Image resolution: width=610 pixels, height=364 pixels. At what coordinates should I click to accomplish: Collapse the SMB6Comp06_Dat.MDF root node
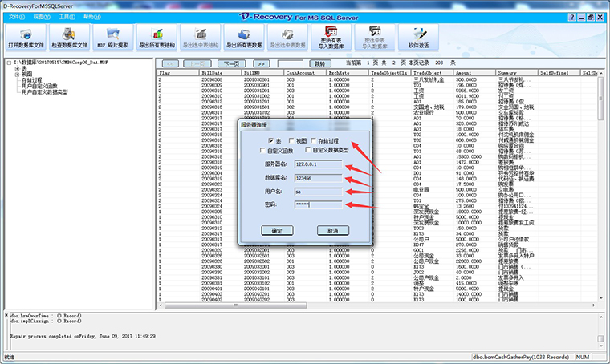9,63
